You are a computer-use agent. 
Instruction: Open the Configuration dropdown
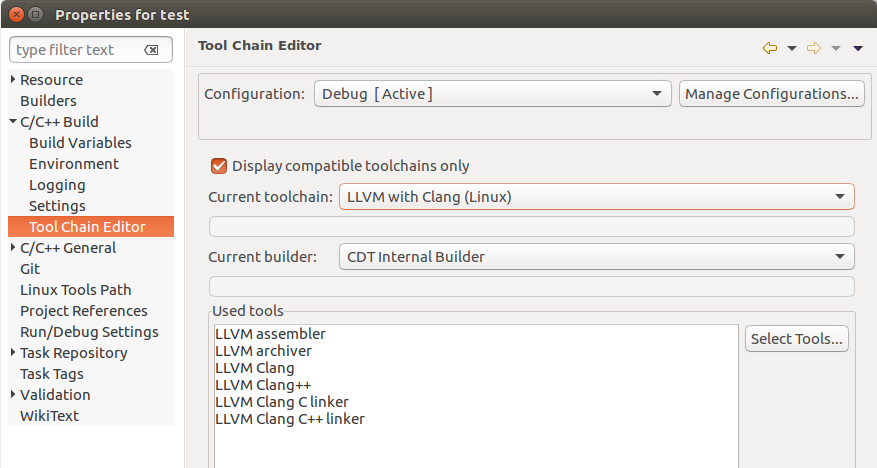(x=492, y=94)
